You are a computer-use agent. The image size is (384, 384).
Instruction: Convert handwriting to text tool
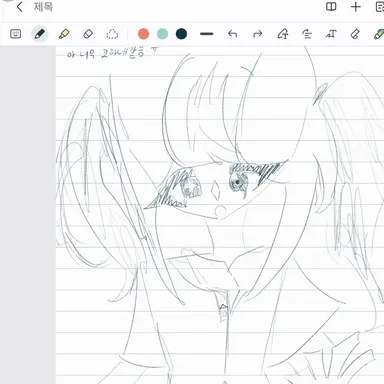331,34
